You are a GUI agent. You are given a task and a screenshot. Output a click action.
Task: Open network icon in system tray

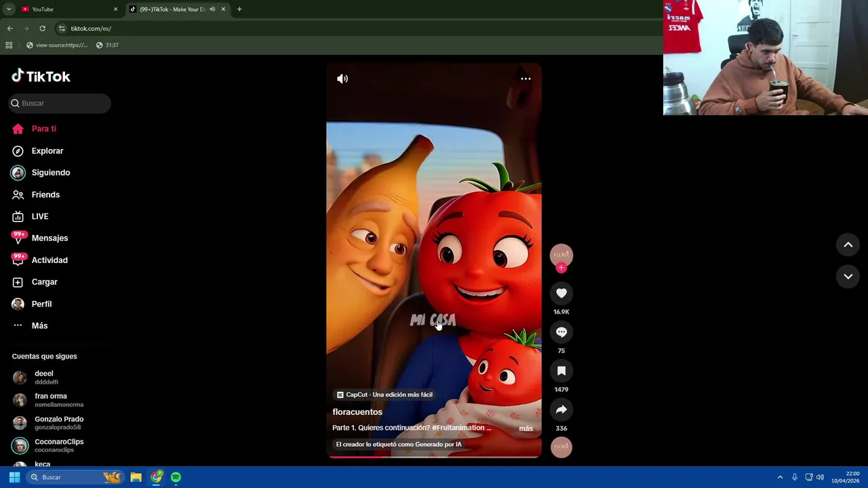click(808, 477)
